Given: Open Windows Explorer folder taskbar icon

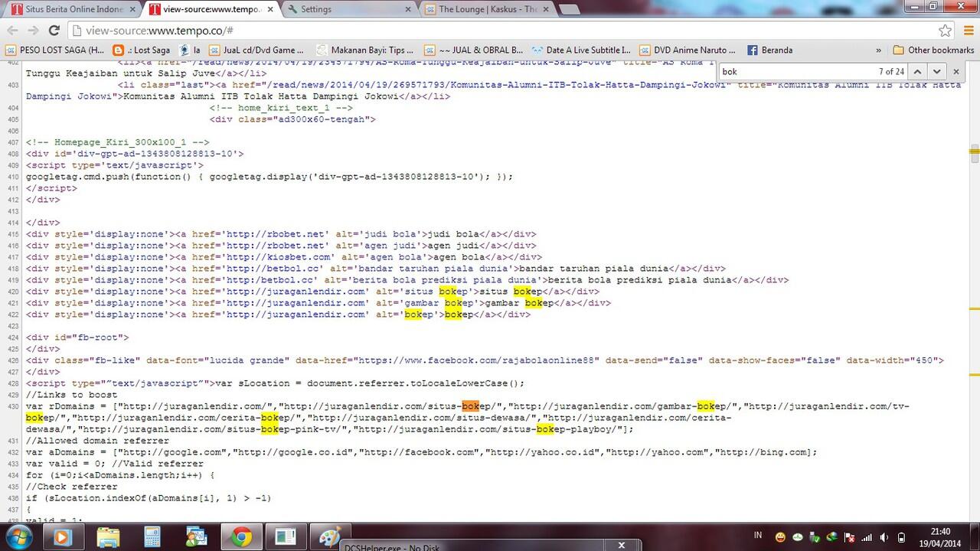Looking at the screenshot, I should pyautogui.click(x=108, y=537).
